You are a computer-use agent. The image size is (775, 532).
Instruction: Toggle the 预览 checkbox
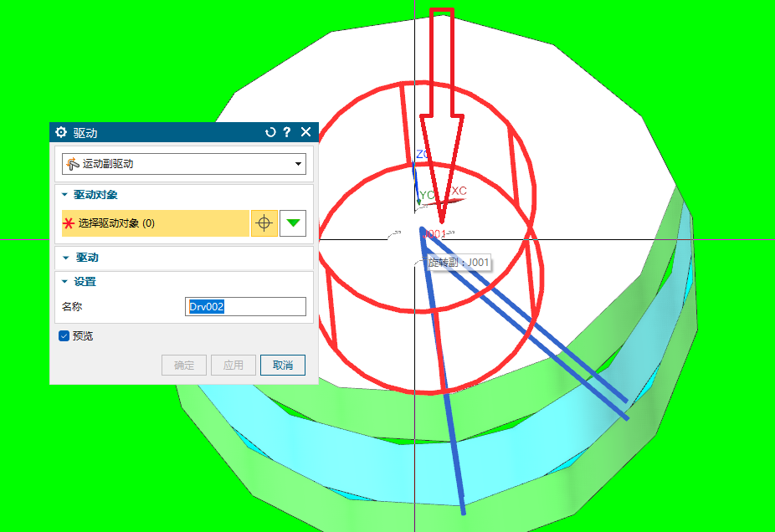click(x=64, y=336)
